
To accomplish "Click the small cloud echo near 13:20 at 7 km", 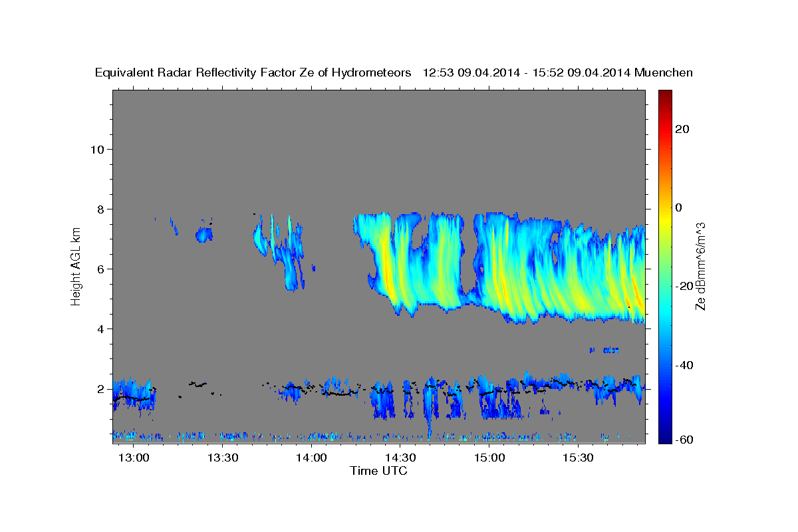I will [203, 234].
